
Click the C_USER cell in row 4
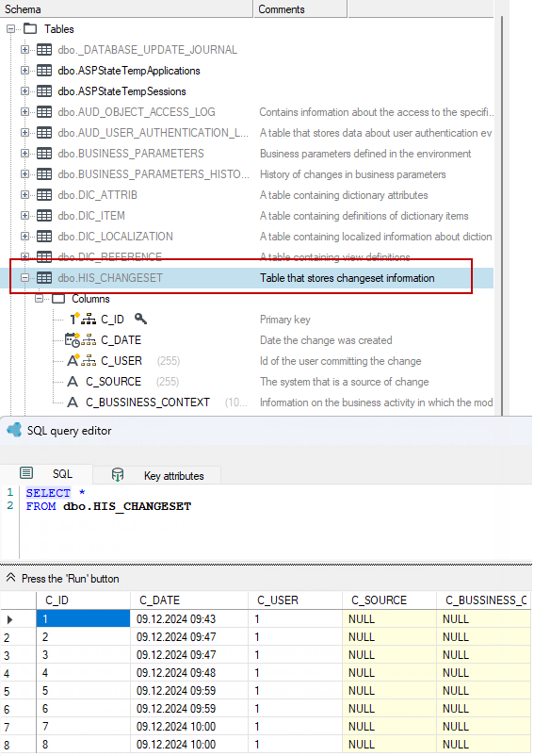click(295, 673)
